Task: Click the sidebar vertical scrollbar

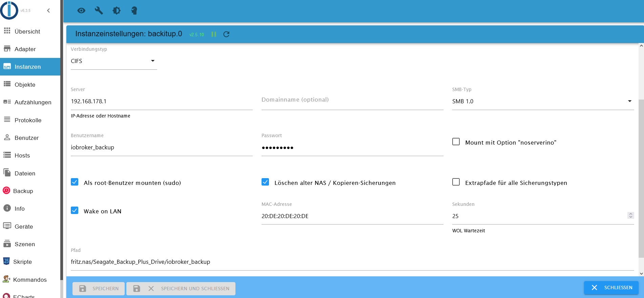Action: [62, 140]
